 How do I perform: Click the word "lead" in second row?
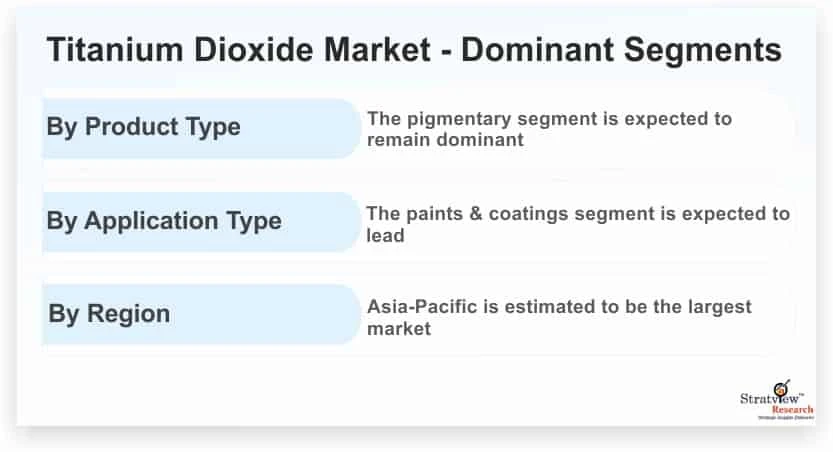click(385, 235)
